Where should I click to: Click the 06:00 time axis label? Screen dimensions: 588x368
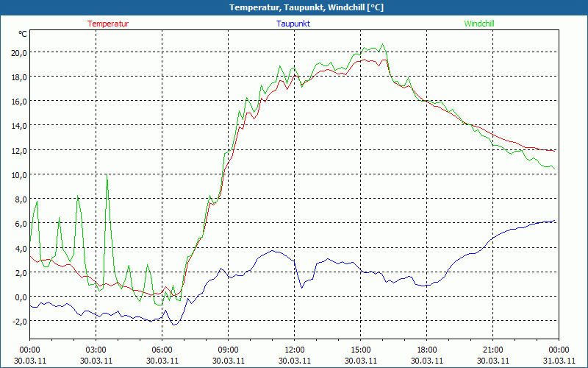162,350
